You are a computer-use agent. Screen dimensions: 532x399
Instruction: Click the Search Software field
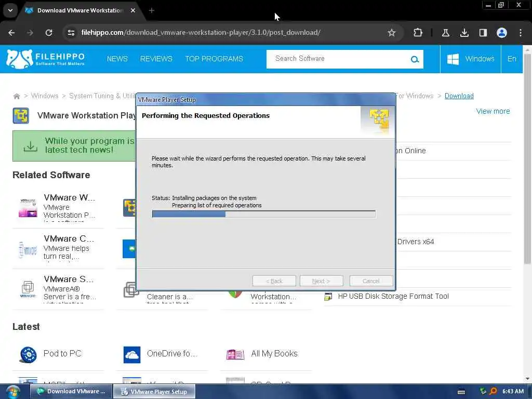pyautogui.click(x=338, y=59)
